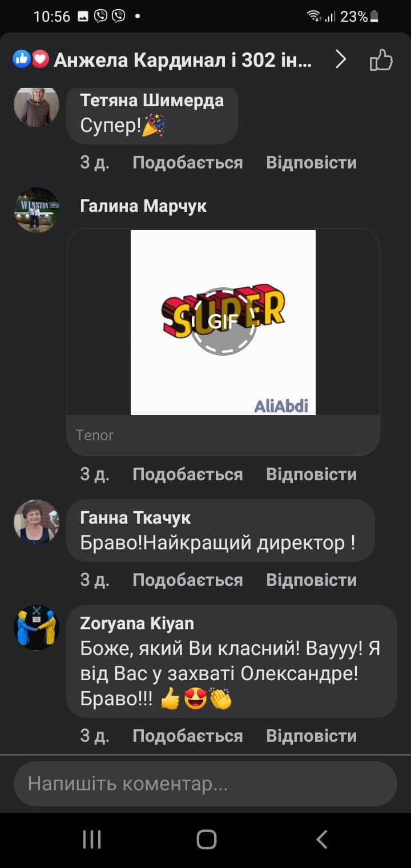Open Ганна Ткачук's profile picture
411x868 pixels.
(x=37, y=523)
